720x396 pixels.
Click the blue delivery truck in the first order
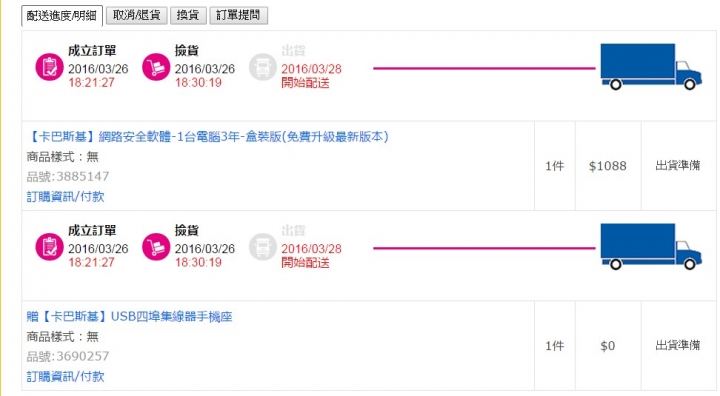651,67
